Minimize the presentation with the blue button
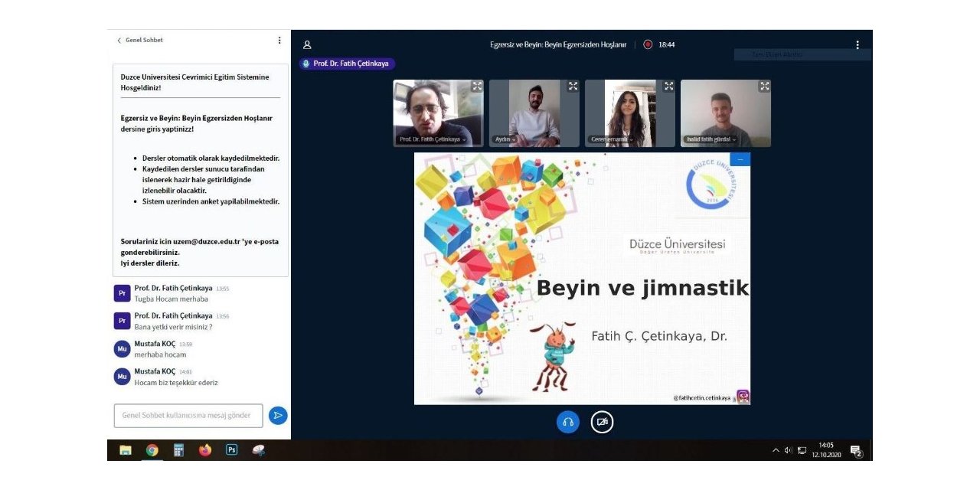The height and width of the screenshot is (490, 980). pyautogui.click(x=740, y=159)
